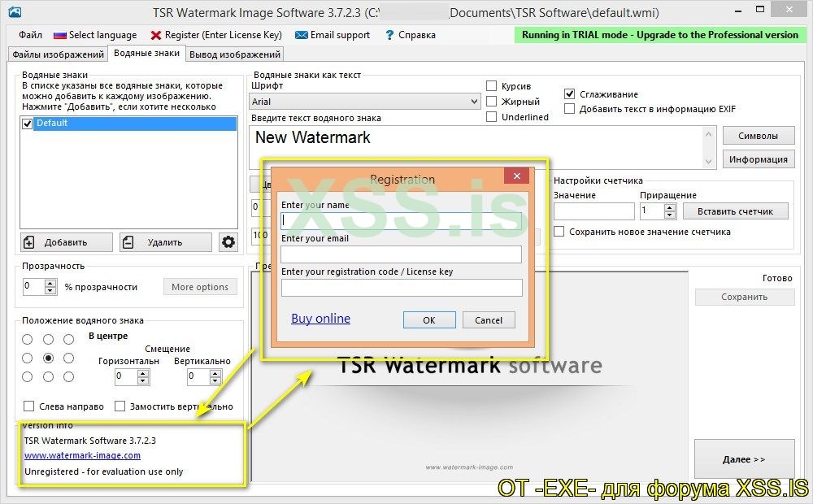Click the Добавить button
The width and height of the screenshot is (813, 504).
click(x=67, y=242)
